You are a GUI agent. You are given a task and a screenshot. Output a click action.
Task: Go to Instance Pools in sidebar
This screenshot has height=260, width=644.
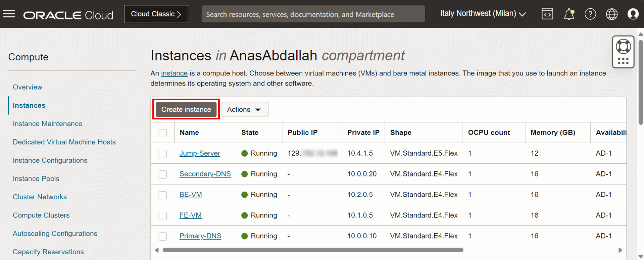(36, 178)
